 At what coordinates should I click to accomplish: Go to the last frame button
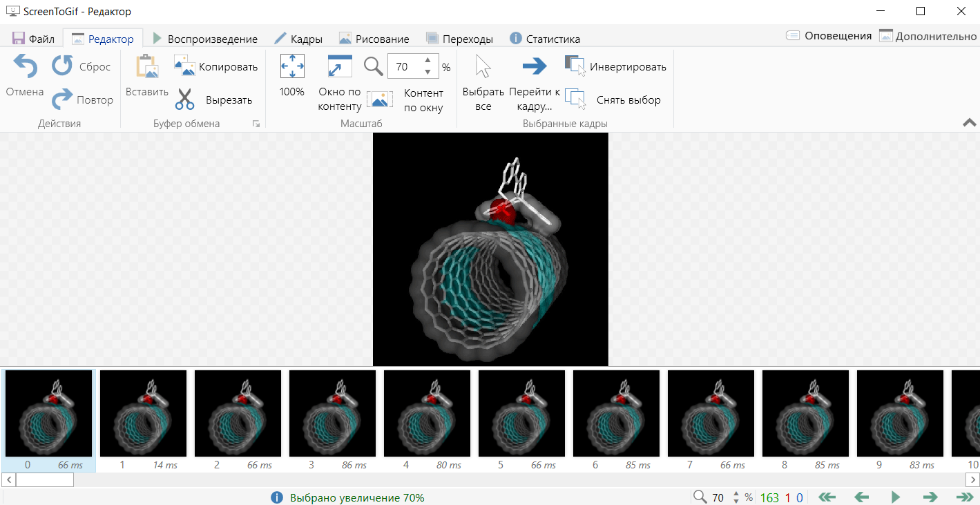(x=965, y=497)
